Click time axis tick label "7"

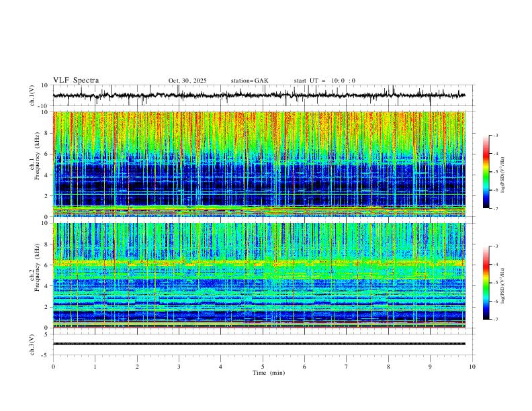click(347, 367)
